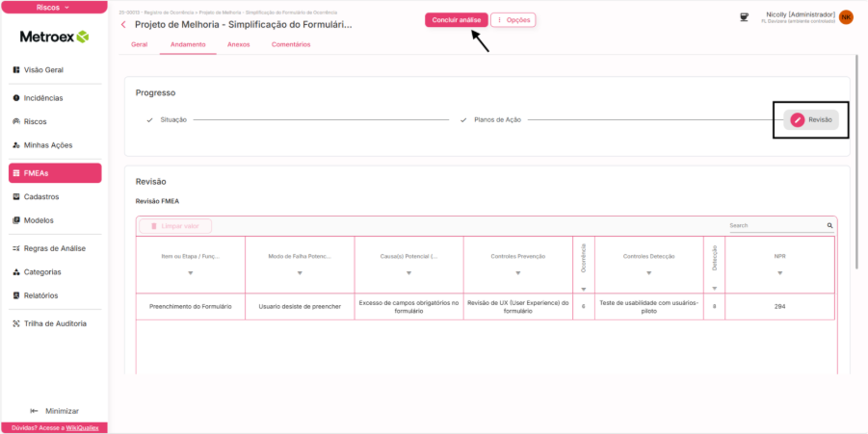The image size is (868, 434).
Task: Click the coffee cup icon in header
Action: point(744,17)
